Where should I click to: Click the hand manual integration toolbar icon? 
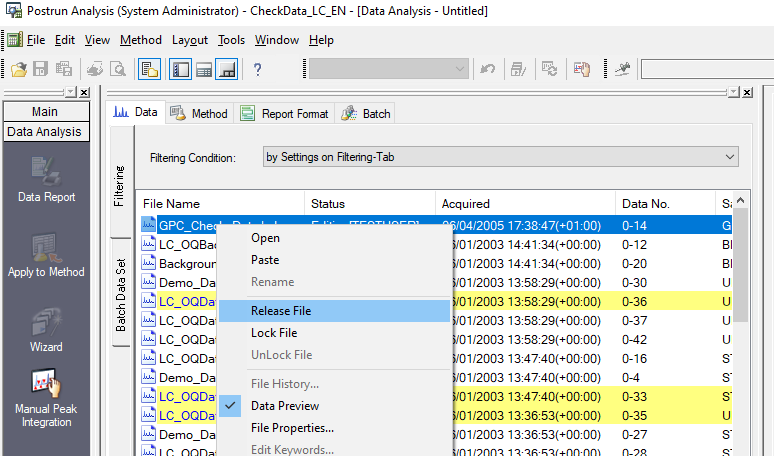pyautogui.click(x=582, y=69)
